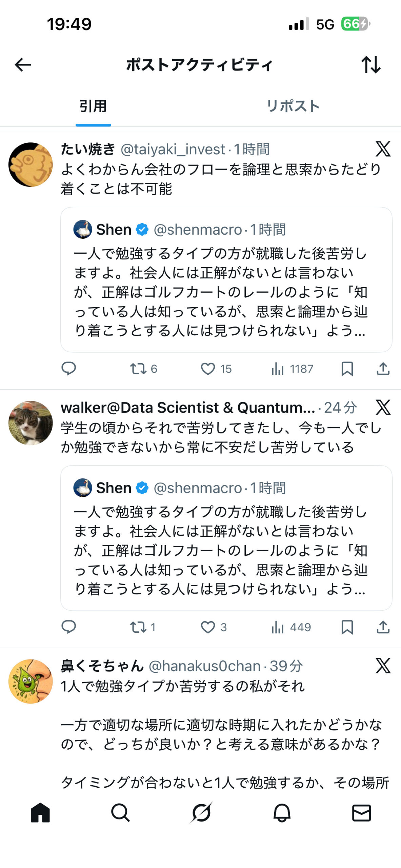Viewport: 401px width, 868px height.
Task: Open Notifications bell in bottom bar
Action: click(x=282, y=813)
